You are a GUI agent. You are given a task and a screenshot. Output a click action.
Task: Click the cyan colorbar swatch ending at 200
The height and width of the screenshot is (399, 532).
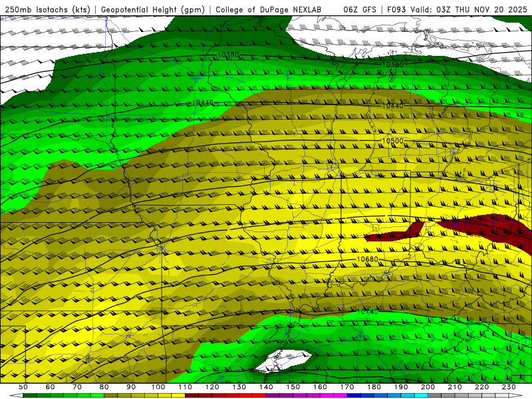point(421,396)
